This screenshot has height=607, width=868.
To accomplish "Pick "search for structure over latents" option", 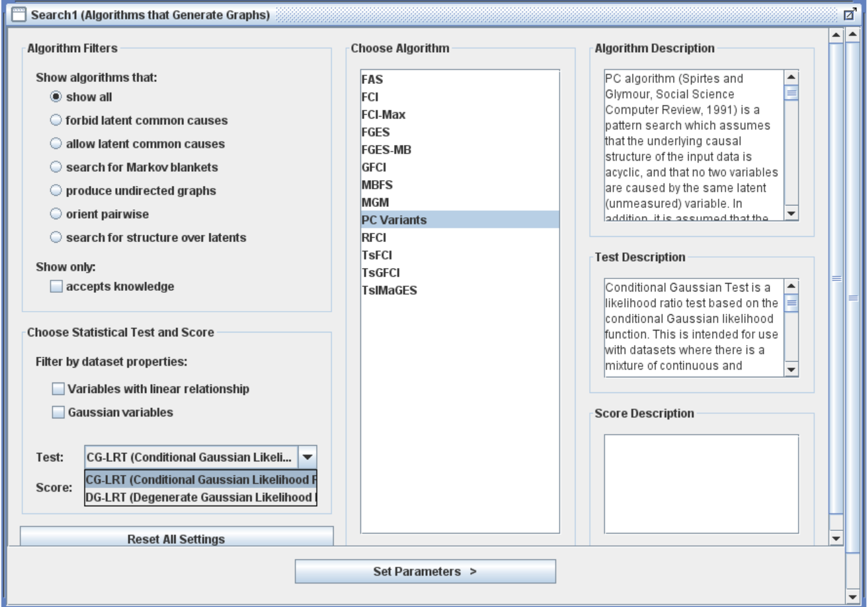I will pyautogui.click(x=56, y=237).
